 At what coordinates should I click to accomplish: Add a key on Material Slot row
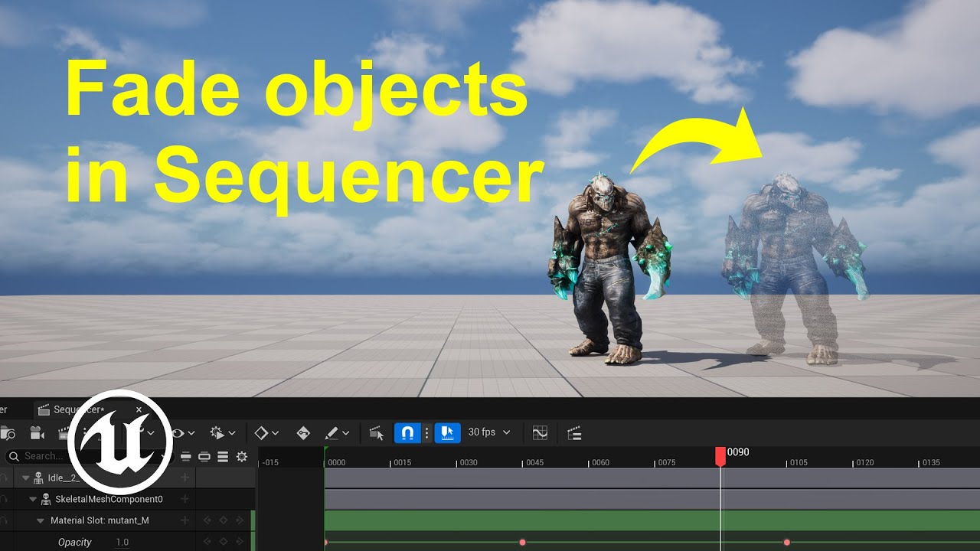click(x=224, y=520)
